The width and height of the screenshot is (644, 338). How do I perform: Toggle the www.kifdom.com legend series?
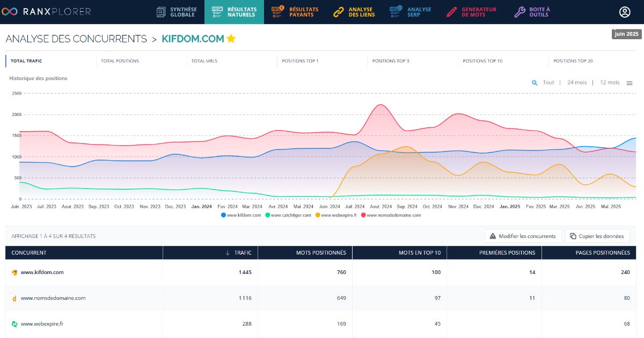pos(241,215)
